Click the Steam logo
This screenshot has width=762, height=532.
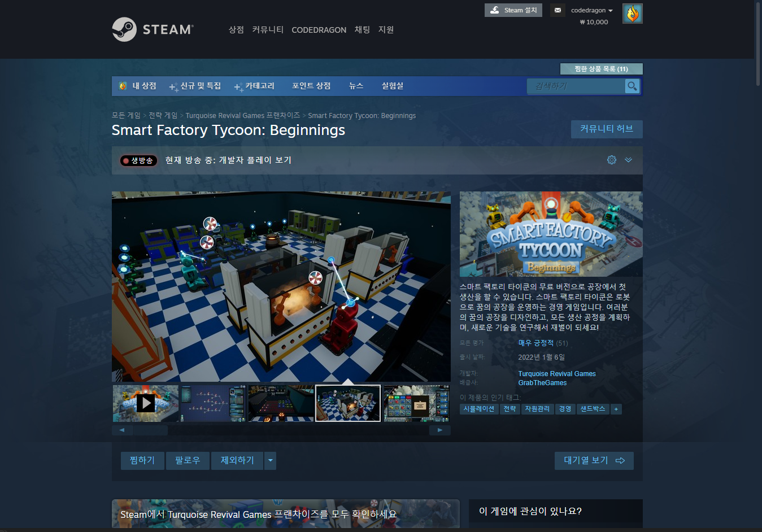pos(153,29)
